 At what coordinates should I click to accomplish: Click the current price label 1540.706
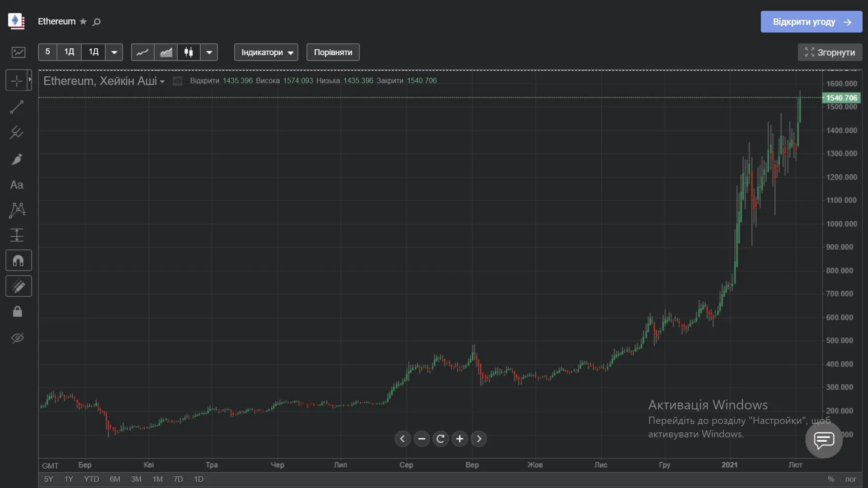(841, 98)
